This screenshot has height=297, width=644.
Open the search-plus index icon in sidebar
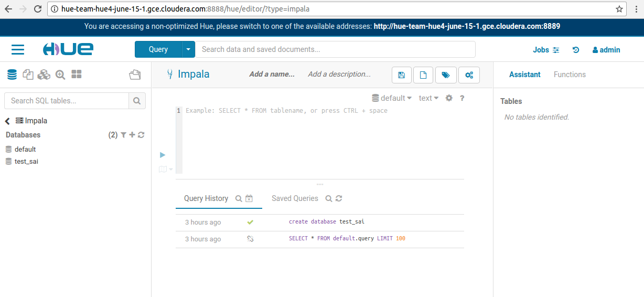pyautogui.click(x=60, y=75)
